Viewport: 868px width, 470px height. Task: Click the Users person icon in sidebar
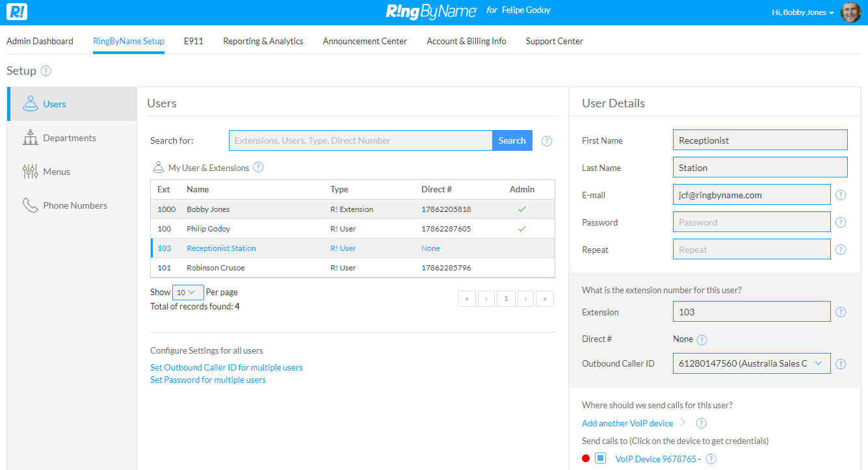30,103
